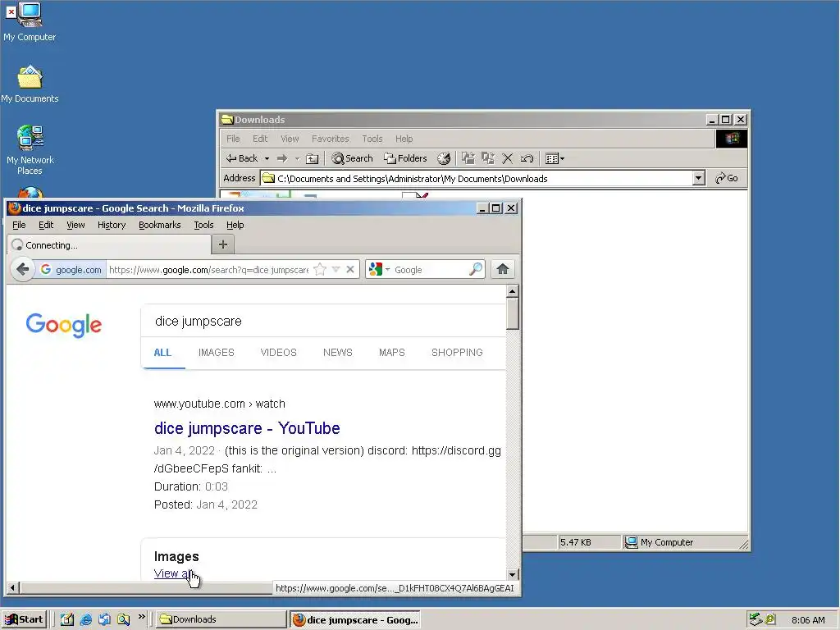Open Search pane in Downloads window
Viewport: 840px width, 630px height.
352,158
